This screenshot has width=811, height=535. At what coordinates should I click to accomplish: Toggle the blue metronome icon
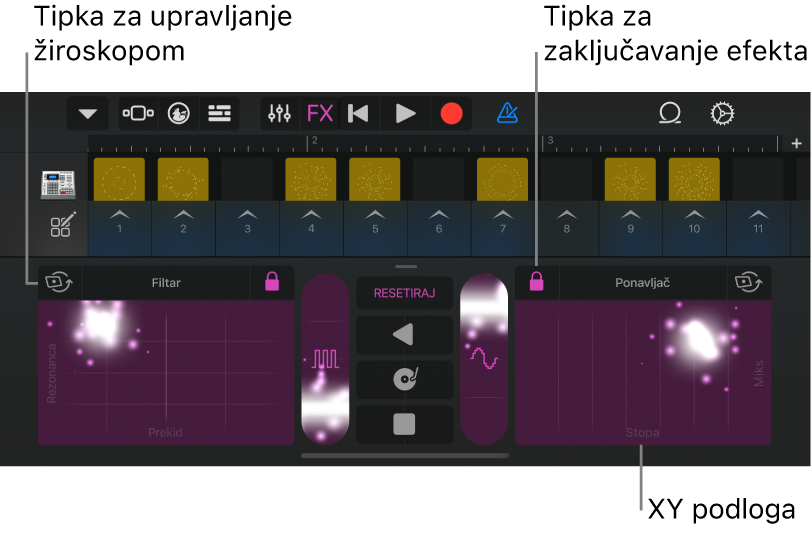click(x=507, y=113)
